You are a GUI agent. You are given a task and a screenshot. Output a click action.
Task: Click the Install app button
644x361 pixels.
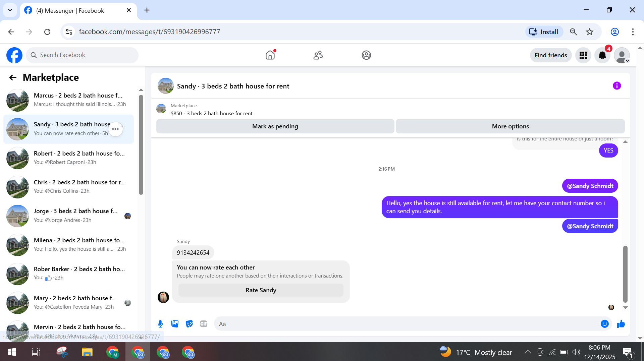[x=544, y=32]
